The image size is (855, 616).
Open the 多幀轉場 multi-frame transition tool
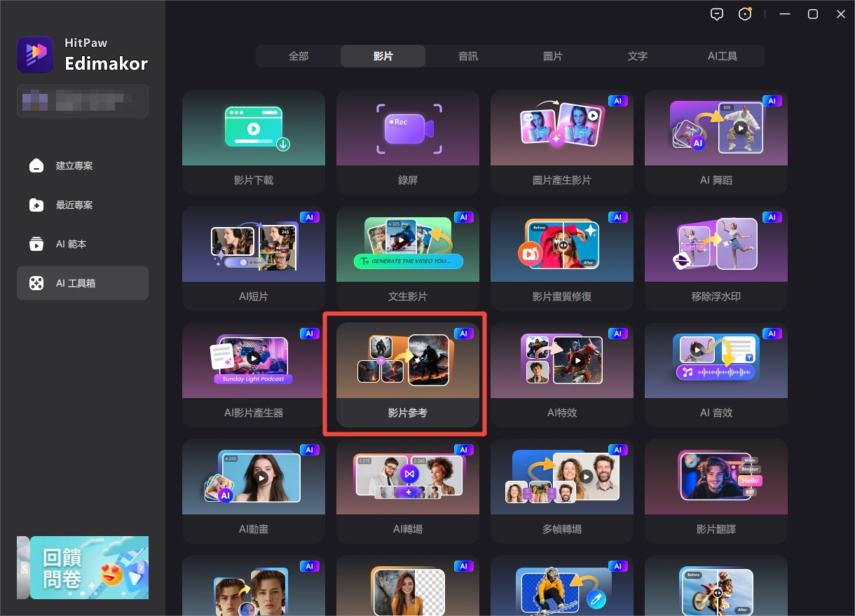tap(562, 491)
